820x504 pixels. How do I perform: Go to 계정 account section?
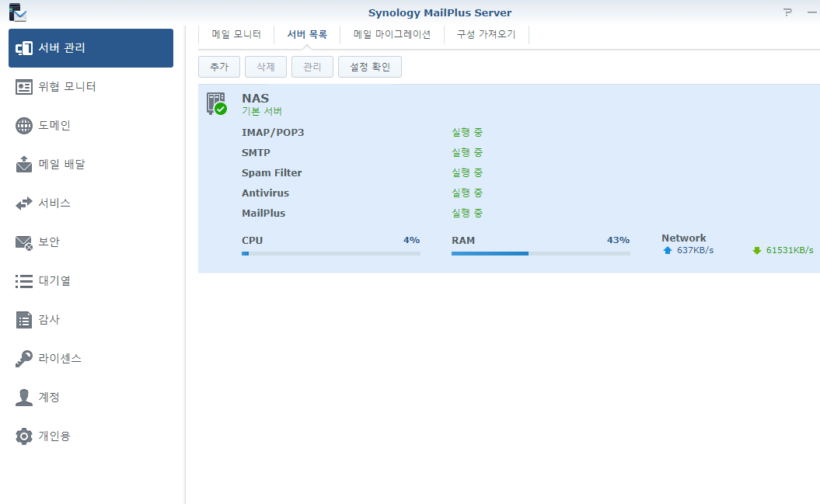[x=91, y=398]
